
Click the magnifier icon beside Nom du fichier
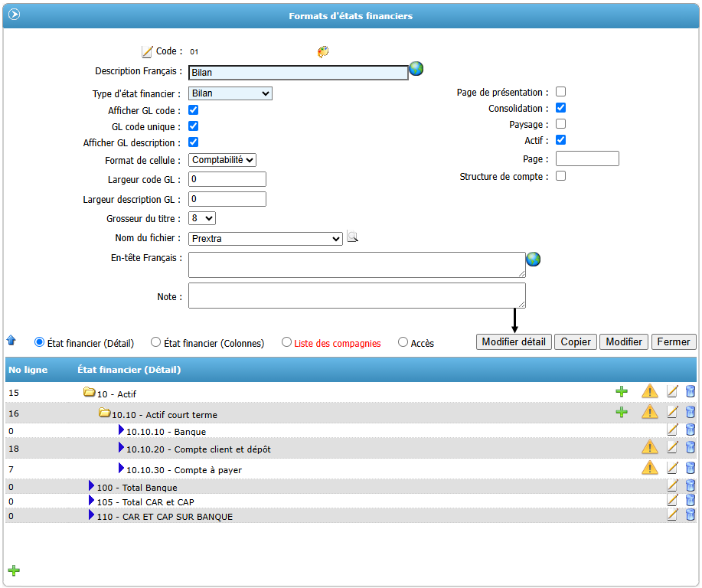(x=352, y=237)
